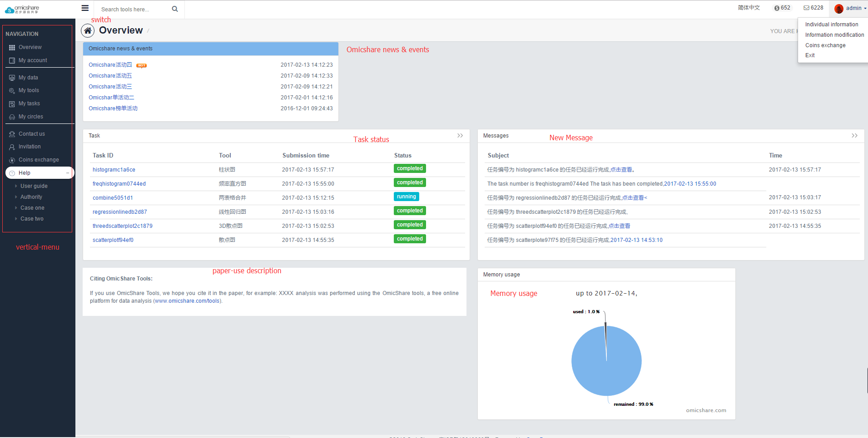
Task: Open the Omicshare榜单活动 news item
Action: pyautogui.click(x=113, y=108)
